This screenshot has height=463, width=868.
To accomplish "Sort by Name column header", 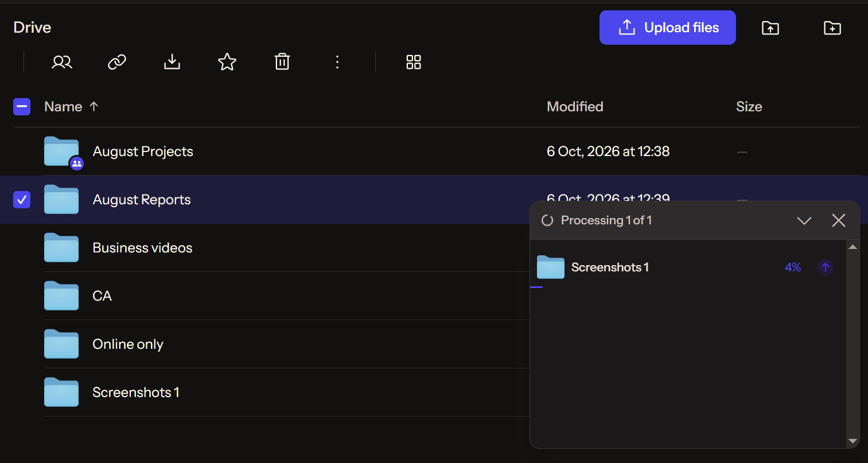I will 71,107.
